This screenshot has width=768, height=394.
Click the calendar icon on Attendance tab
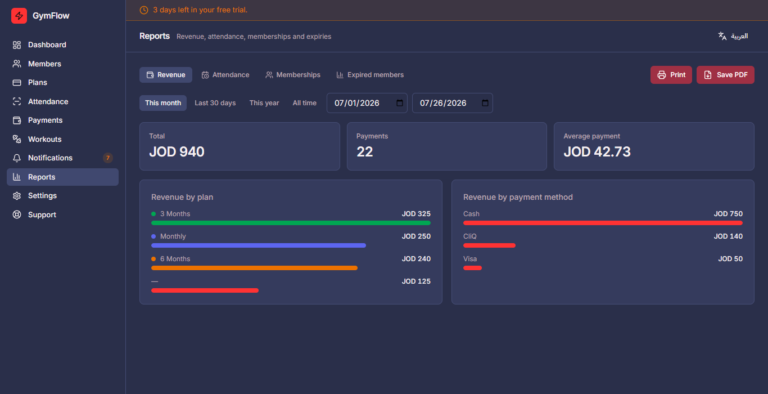(205, 75)
